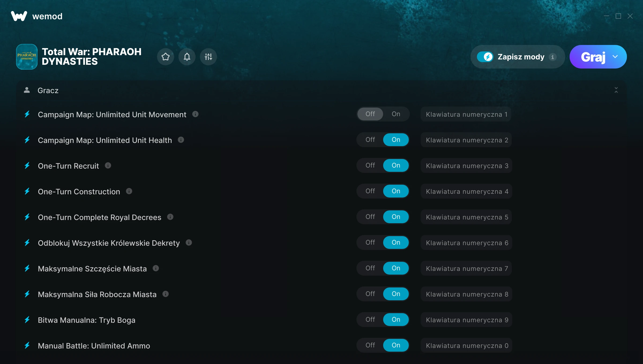Image resolution: width=643 pixels, height=364 pixels.
Task: Open the Graj button dropdown arrow
Action: coord(615,57)
